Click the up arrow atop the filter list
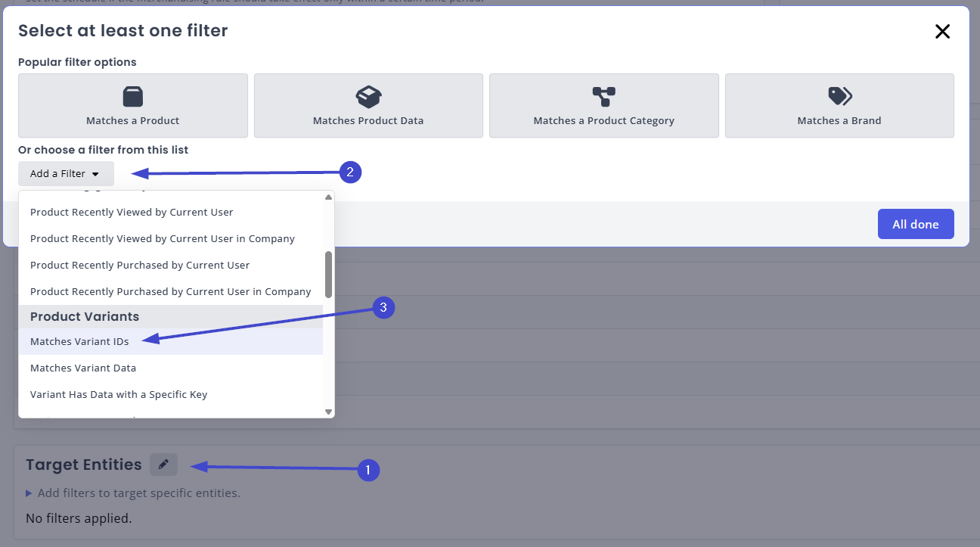The image size is (980, 547). (x=327, y=196)
